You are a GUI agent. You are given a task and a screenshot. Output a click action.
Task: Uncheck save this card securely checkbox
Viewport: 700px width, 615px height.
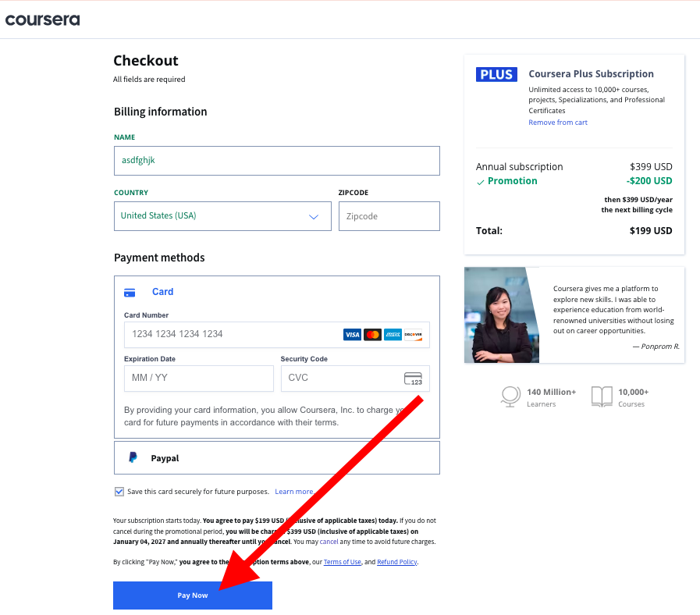click(119, 492)
